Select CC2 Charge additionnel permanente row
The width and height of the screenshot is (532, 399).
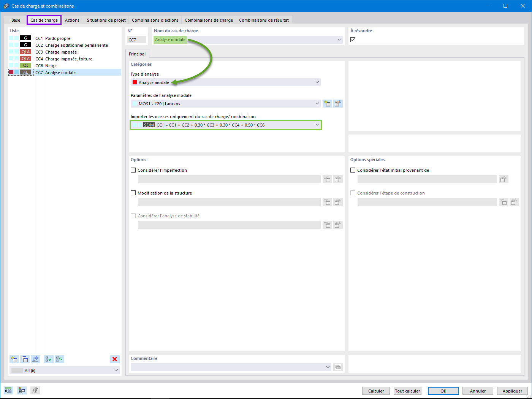tap(65, 45)
